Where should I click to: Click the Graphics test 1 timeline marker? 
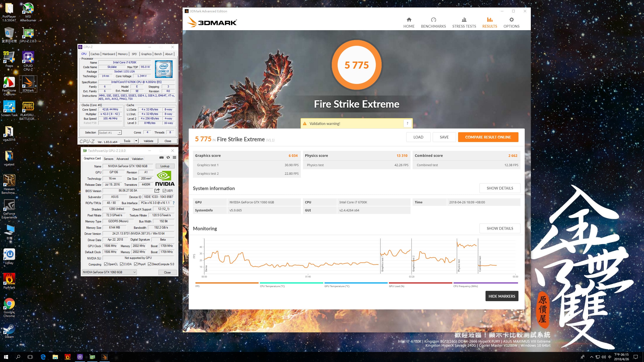click(x=382, y=264)
